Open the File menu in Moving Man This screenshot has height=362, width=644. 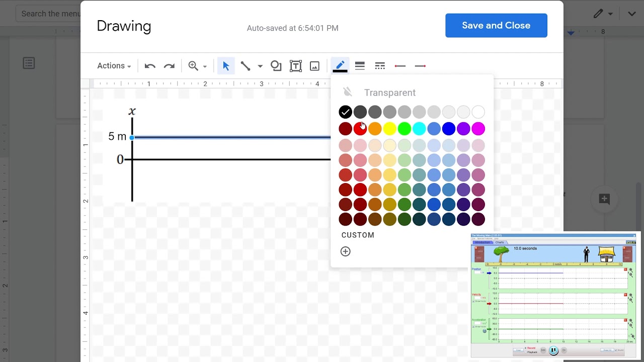[473, 239]
